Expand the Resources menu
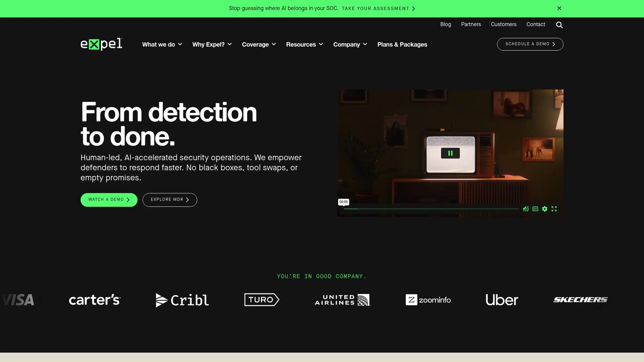The image size is (644, 362). [x=305, y=45]
